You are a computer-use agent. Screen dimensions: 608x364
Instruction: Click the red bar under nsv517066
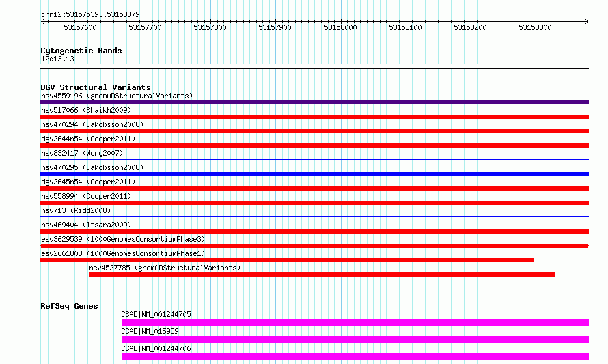314,117
